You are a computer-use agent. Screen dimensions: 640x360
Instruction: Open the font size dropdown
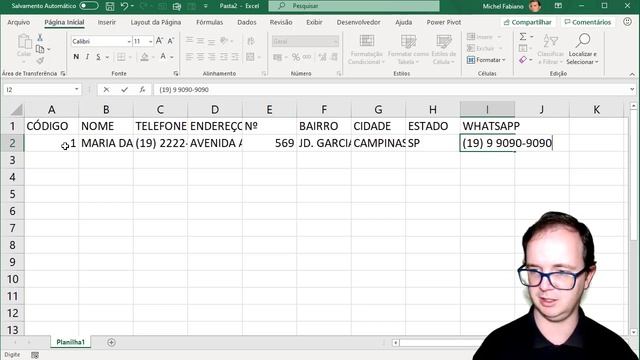point(151,41)
